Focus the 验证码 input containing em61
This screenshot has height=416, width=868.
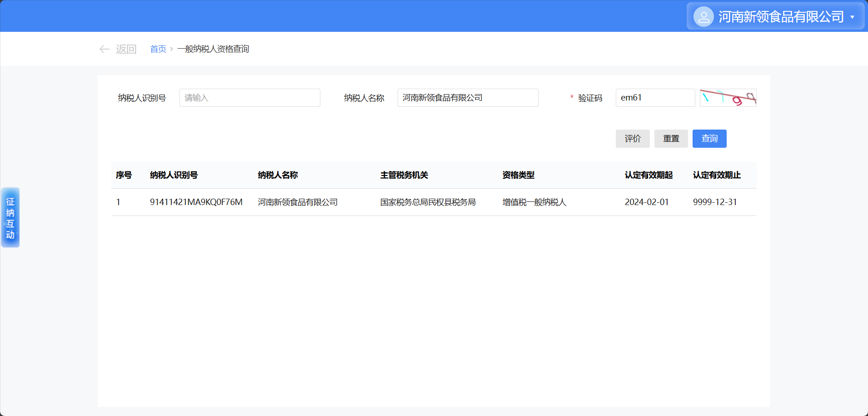click(x=655, y=98)
